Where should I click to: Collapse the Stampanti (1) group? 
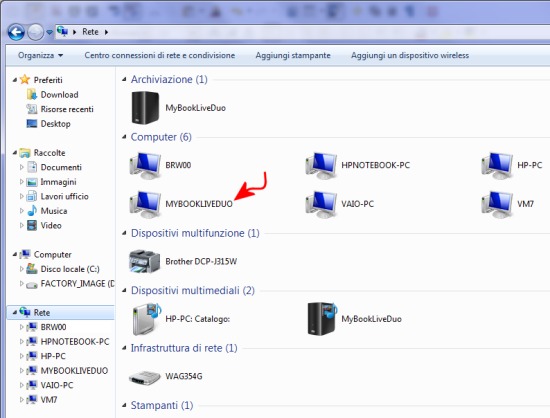point(124,406)
